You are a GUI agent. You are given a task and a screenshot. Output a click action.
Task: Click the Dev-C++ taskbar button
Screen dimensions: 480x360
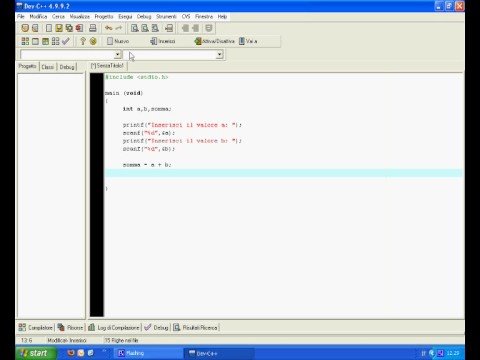pos(218,353)
